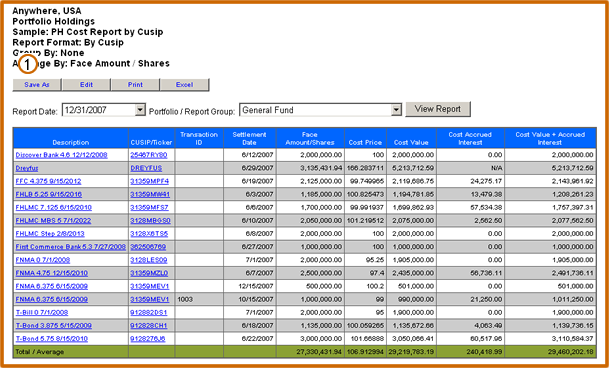The image size is (609, 368).
Task: Click the Save As button
Action: [37, 85]
